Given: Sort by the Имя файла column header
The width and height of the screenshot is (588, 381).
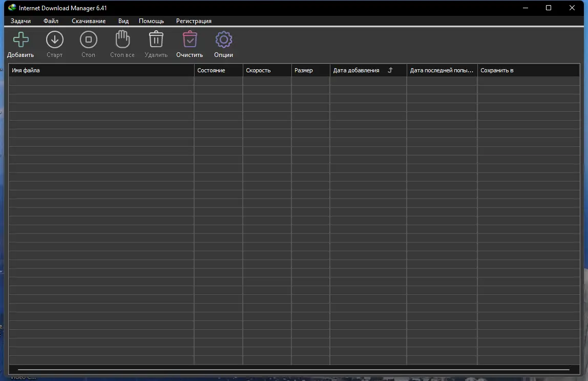Looking at the screenshot, I should [x=101, y=70].
